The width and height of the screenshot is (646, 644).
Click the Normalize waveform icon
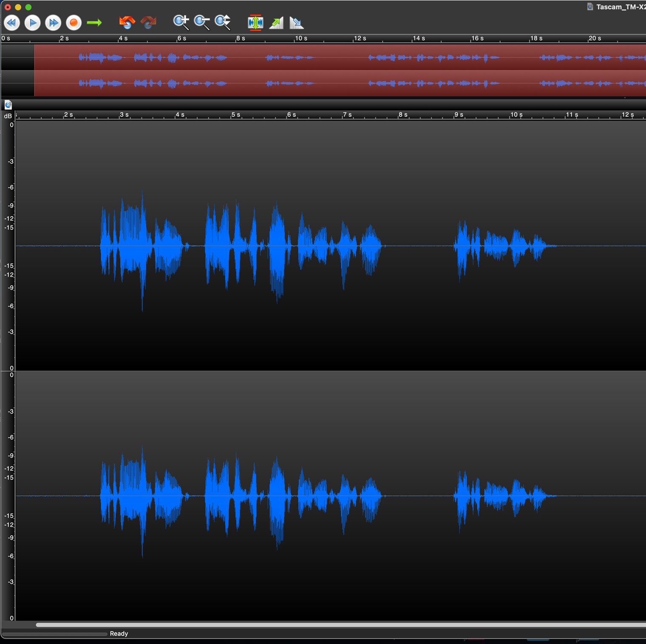(255, 23)
